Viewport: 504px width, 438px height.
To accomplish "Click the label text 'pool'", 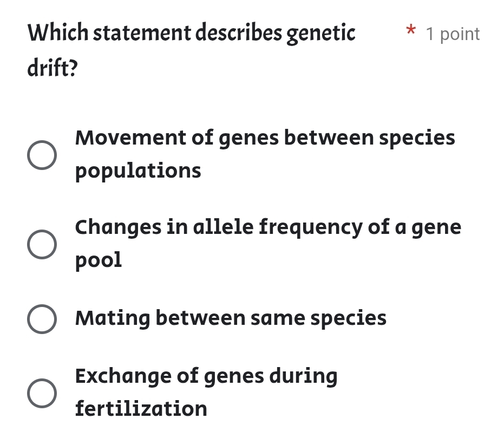I will point(98,259).
